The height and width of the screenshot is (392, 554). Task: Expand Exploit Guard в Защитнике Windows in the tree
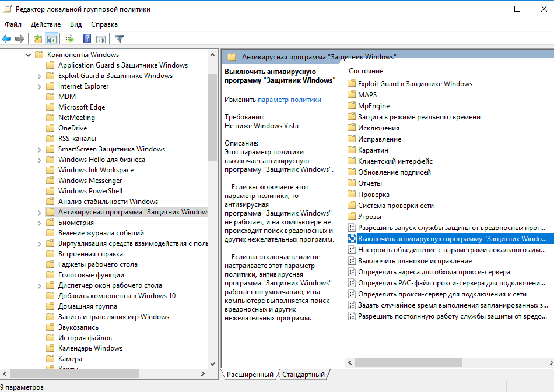39,76
